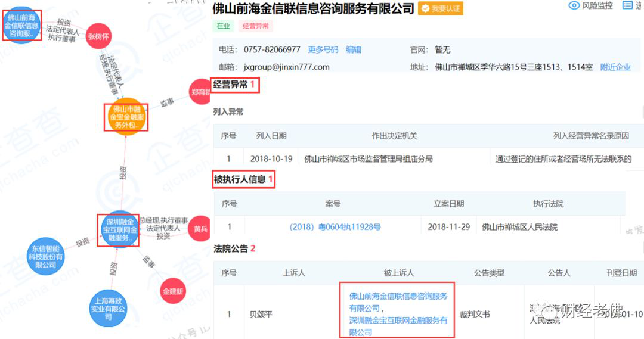This screenshot has width=644, height=339.
Task: Click the 深圳融金宝互联网金融服务 blue node
Action: [119, 230]
